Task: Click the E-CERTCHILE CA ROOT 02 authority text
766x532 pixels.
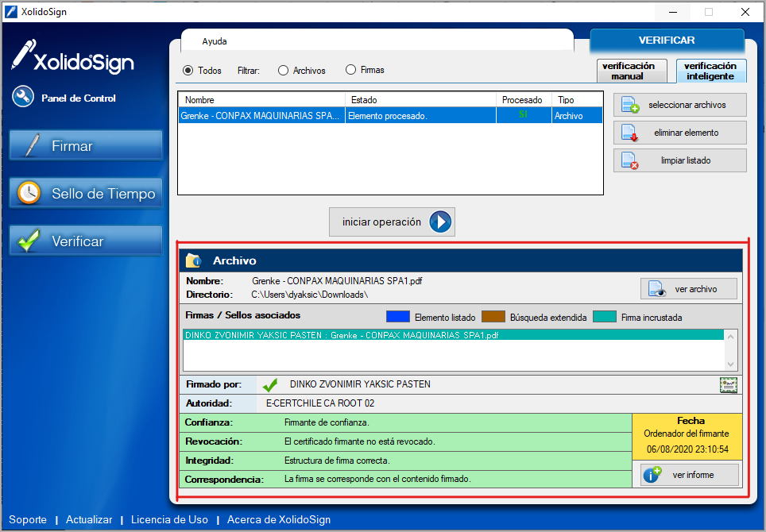Action: (320, 403)
